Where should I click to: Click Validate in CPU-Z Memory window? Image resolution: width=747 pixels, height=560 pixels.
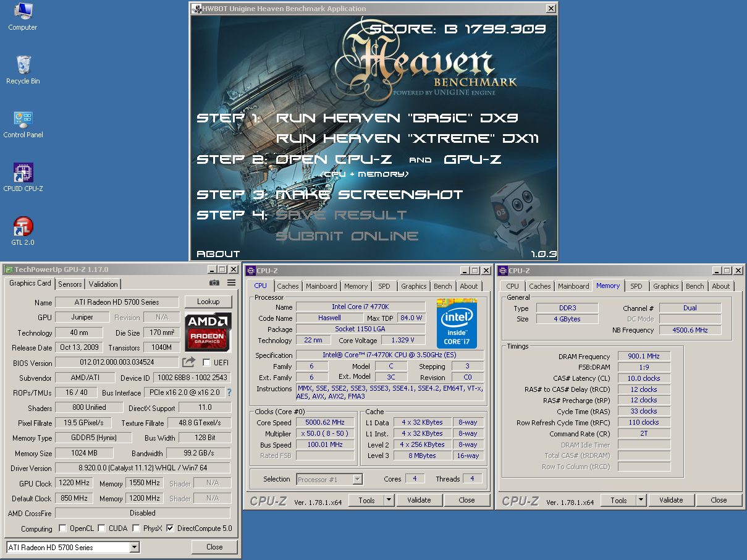click(671, 500)
